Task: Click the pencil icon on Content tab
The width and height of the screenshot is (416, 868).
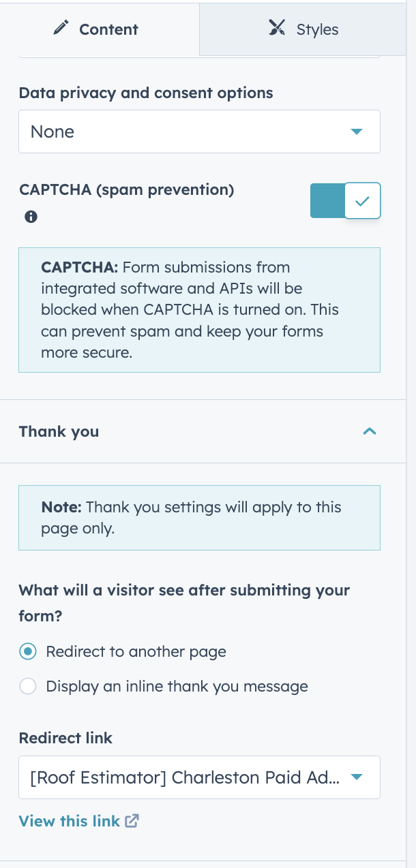Action: [61, 29]
